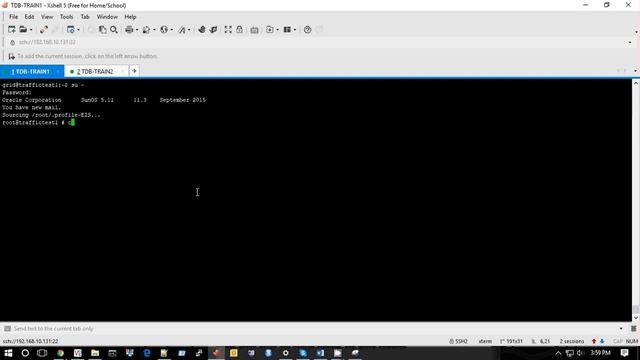The height and width of the screenshot is (360, 640).
Task: Click the New session toolbar icon
Action: pos(11,29)
